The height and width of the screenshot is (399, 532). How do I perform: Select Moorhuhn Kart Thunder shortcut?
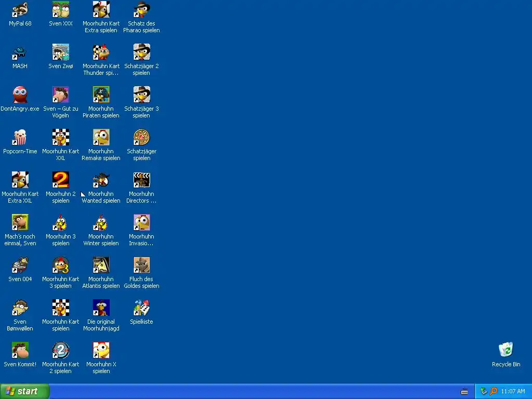click(x=101, y=52)
